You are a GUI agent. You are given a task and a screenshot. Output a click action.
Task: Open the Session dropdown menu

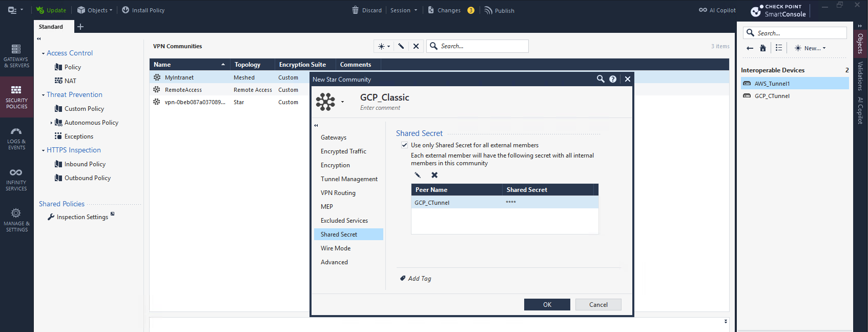tap(404, 10)
